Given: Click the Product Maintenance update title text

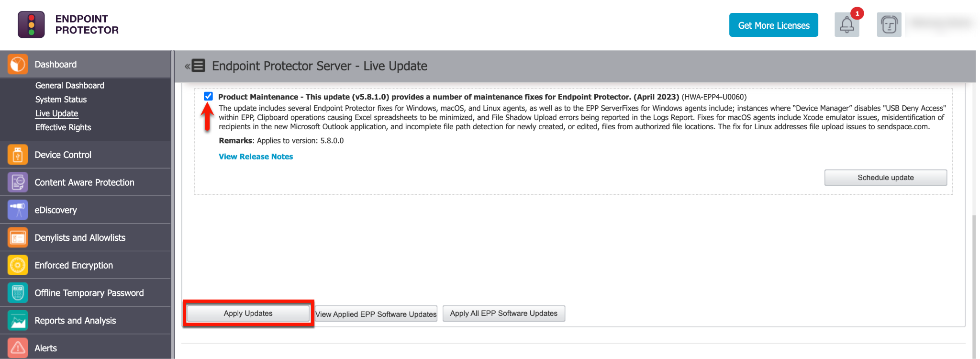Looking at the screenshot, I should [449, 97].
